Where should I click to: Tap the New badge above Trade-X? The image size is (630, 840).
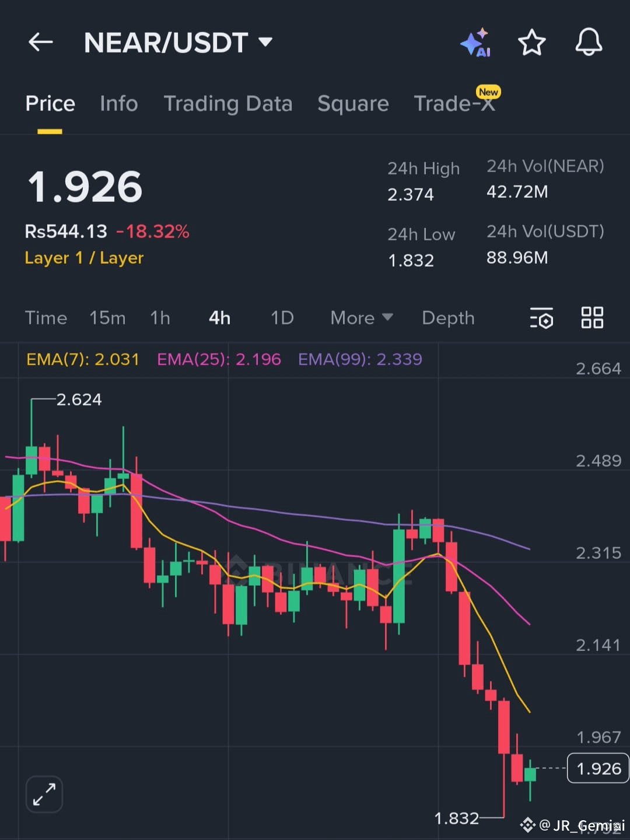(x=488, y=92)
